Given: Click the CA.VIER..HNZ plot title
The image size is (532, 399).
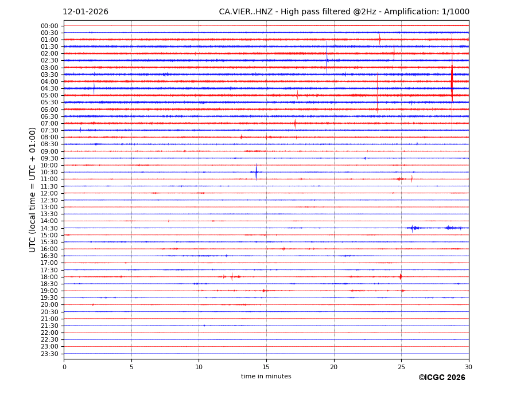Looking at the screenshot, I should point(344,12).
